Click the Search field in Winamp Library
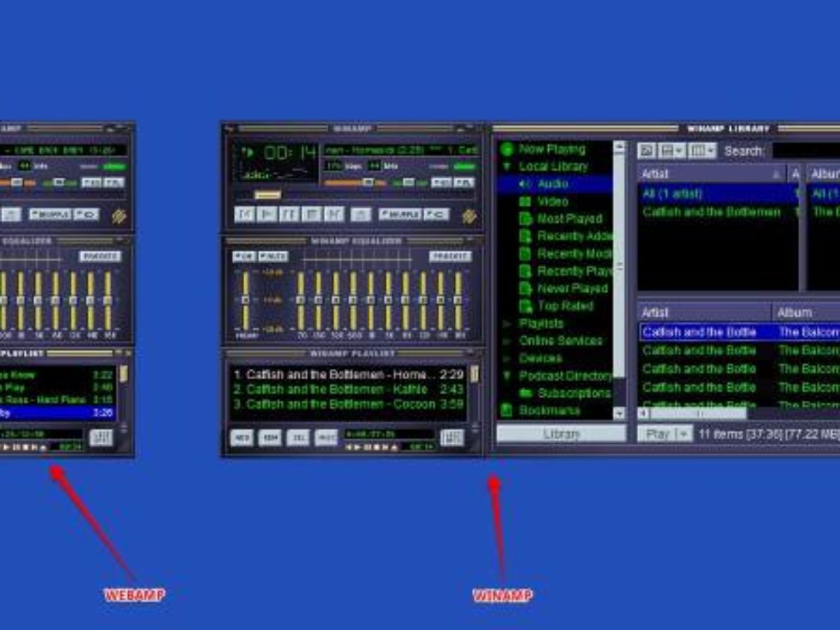840x630 pixels. point(805,150)
